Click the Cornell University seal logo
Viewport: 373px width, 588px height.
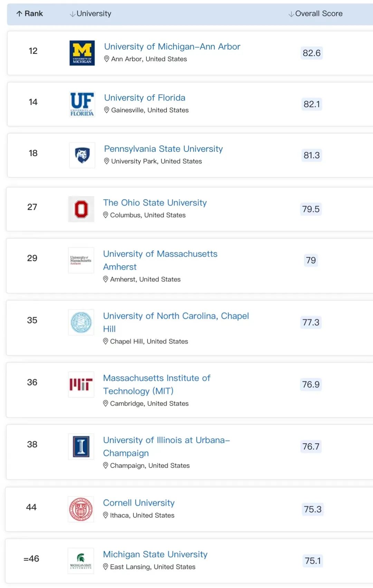(81, 509)
